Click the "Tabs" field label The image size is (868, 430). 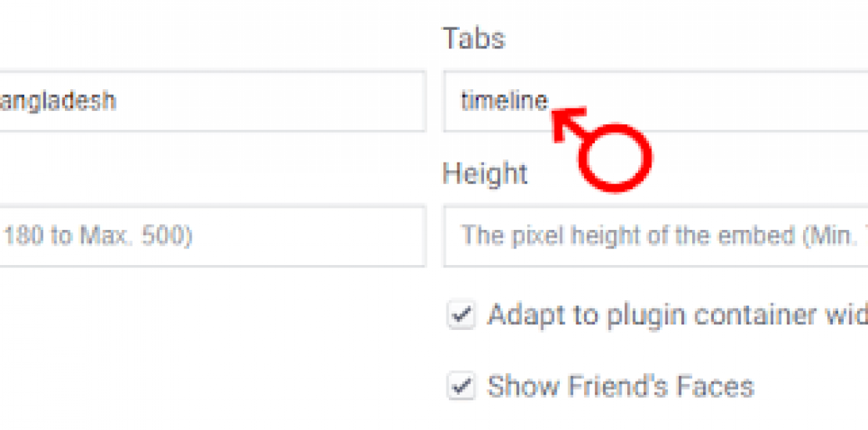pyautogui.click(x=474, y=38)
